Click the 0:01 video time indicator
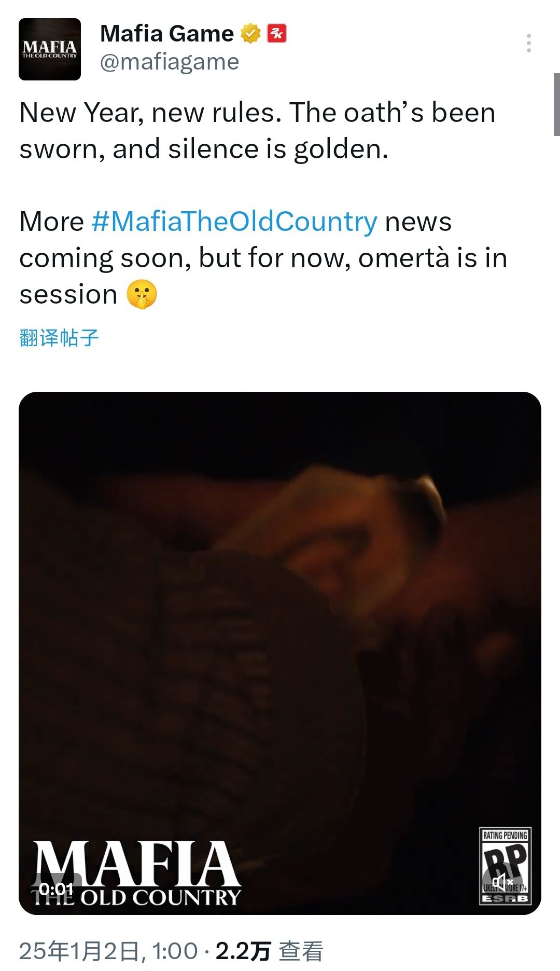Viewport: 560px width, 971px height. click(56, 889)
